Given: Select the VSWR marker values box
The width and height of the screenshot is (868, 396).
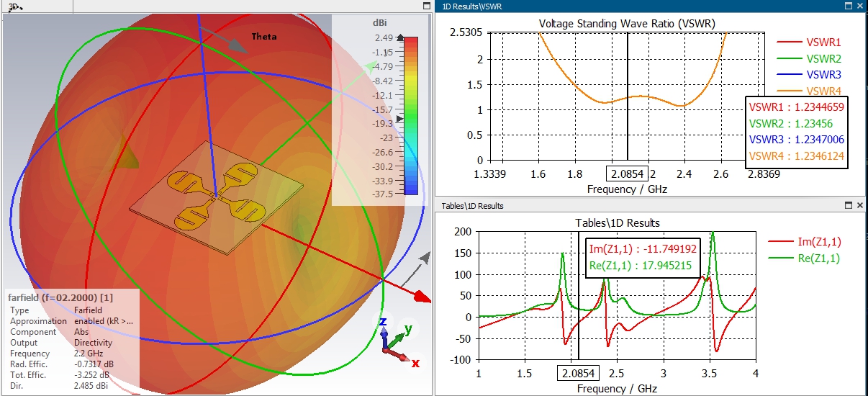Looking at the screenshot, I should click(796, 132).
